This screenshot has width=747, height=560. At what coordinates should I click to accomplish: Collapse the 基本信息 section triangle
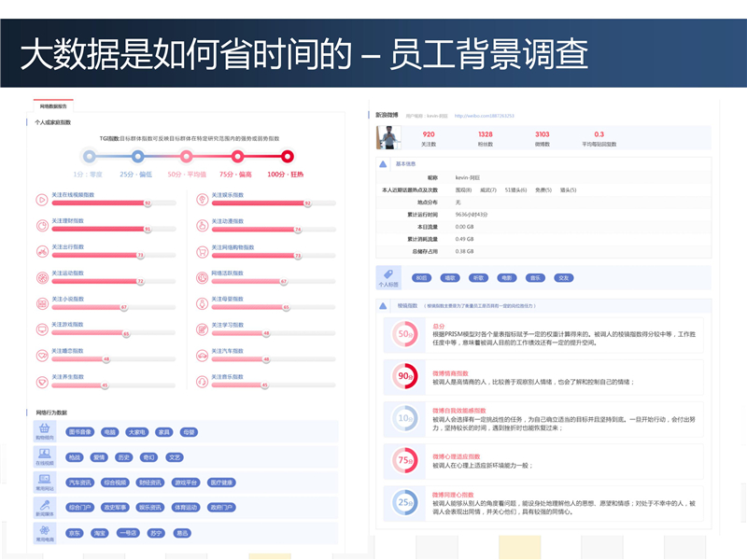383,164
